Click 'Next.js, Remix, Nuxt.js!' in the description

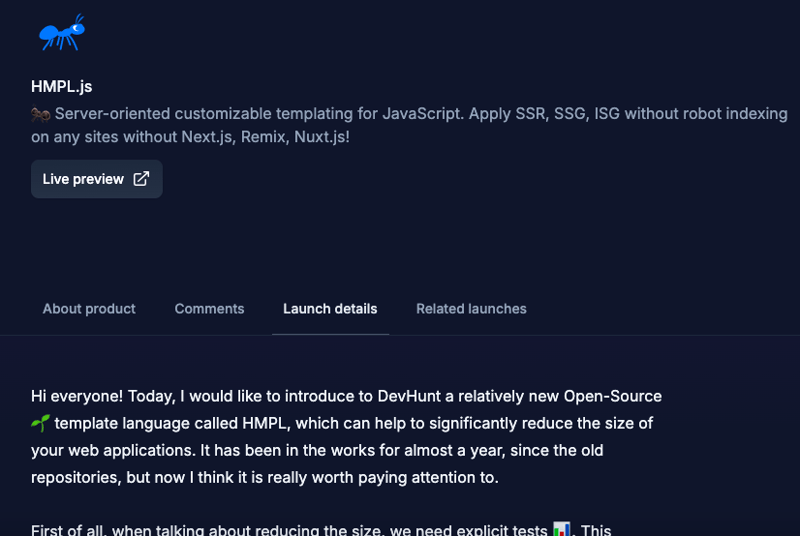coord(265,137)
